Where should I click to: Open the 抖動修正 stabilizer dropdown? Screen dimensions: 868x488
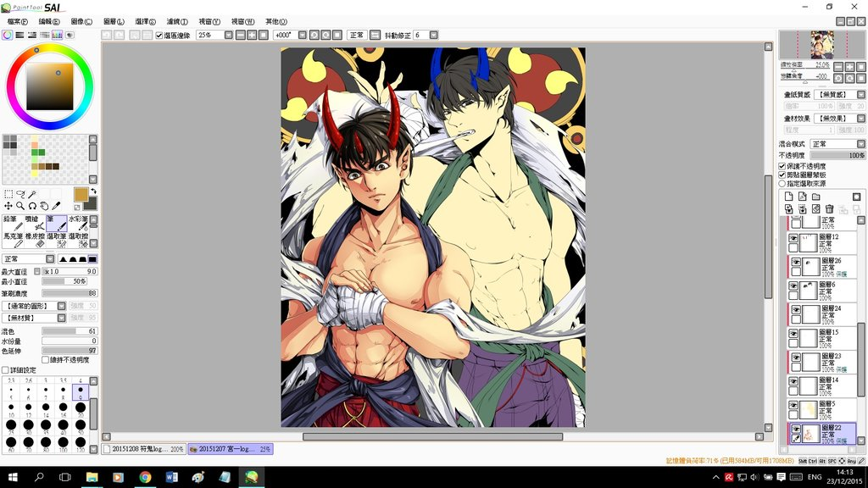434,35
